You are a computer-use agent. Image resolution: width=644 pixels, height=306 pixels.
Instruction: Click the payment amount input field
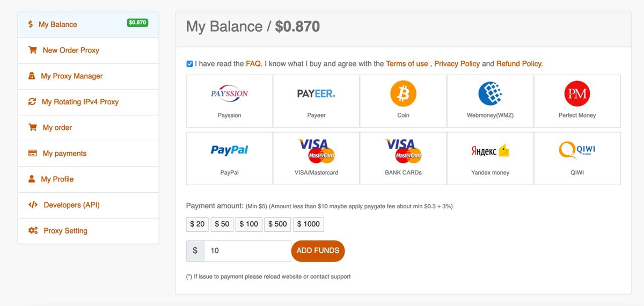tap(247, 251)
